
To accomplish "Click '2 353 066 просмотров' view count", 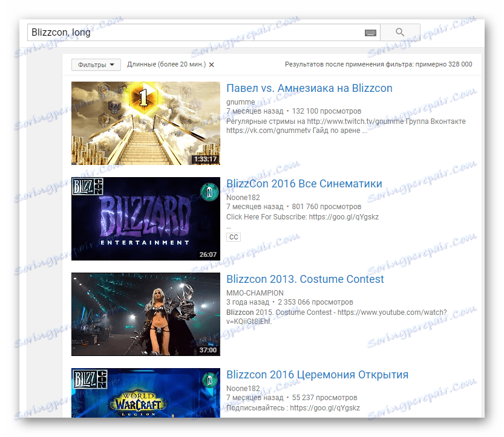I will tap(315, 302).
